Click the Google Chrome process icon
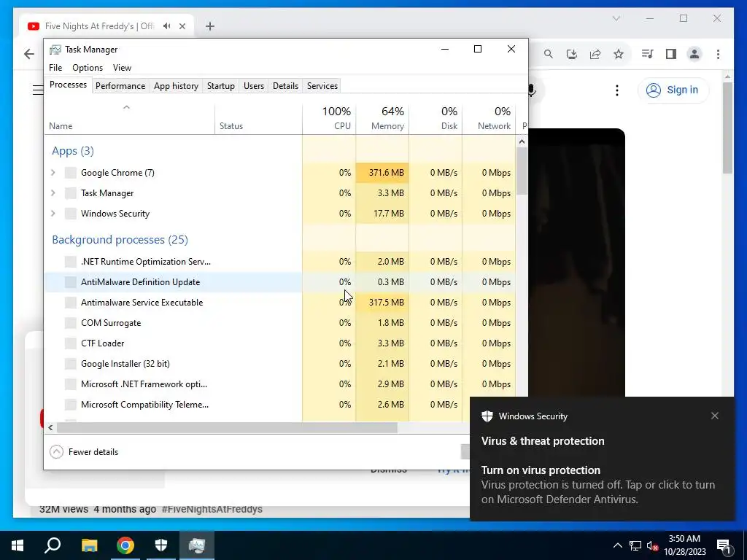This screenshot has height=560, width=747. [x=71, y=173]
